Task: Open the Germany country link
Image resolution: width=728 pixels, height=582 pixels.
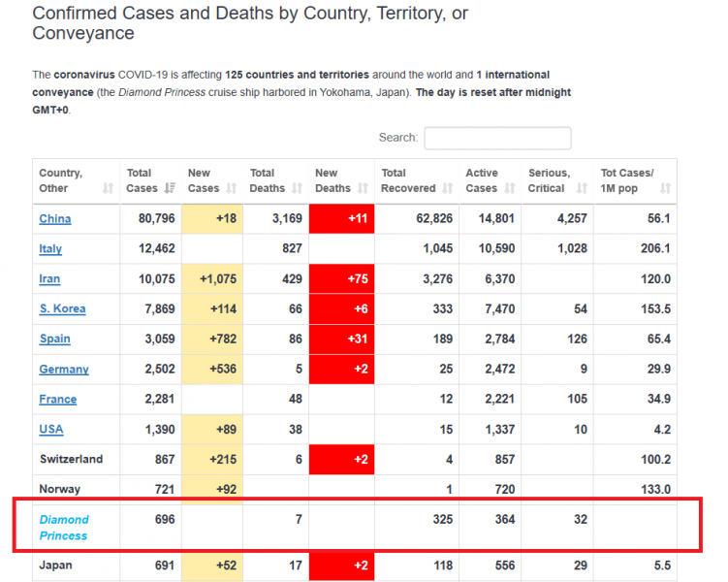Action: click(64, 370)
